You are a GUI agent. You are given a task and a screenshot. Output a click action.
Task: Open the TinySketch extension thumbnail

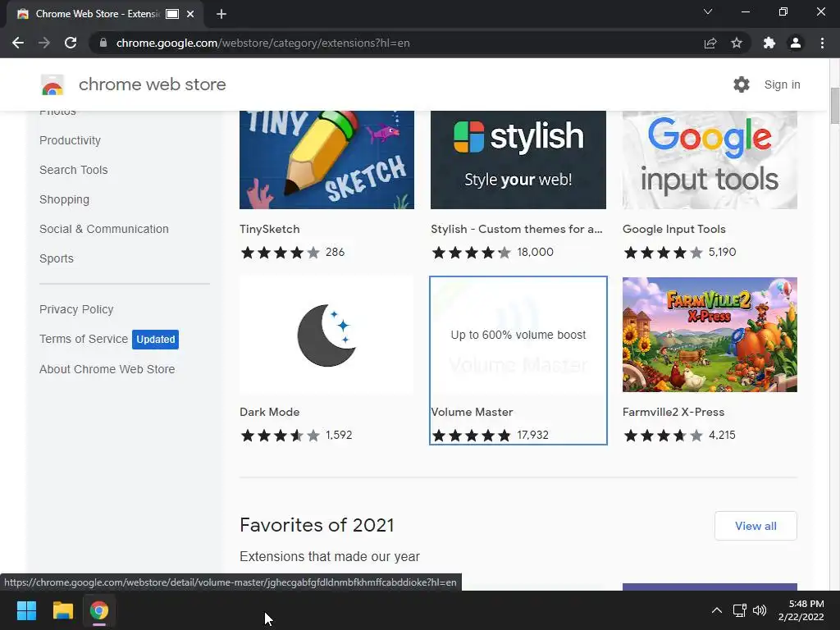point(326,160)
